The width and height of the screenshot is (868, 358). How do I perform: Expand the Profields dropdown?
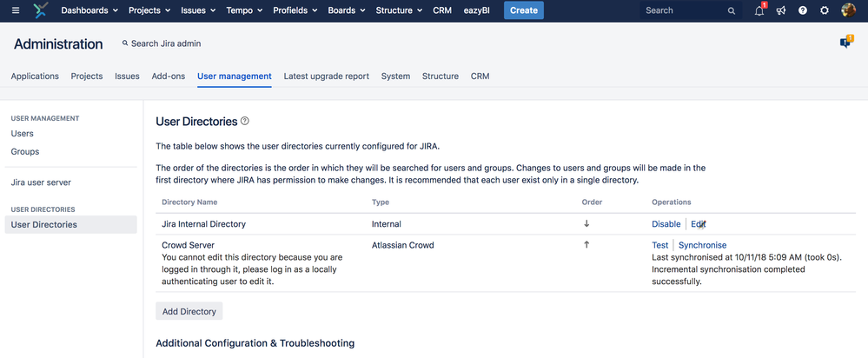pos(295,10)
